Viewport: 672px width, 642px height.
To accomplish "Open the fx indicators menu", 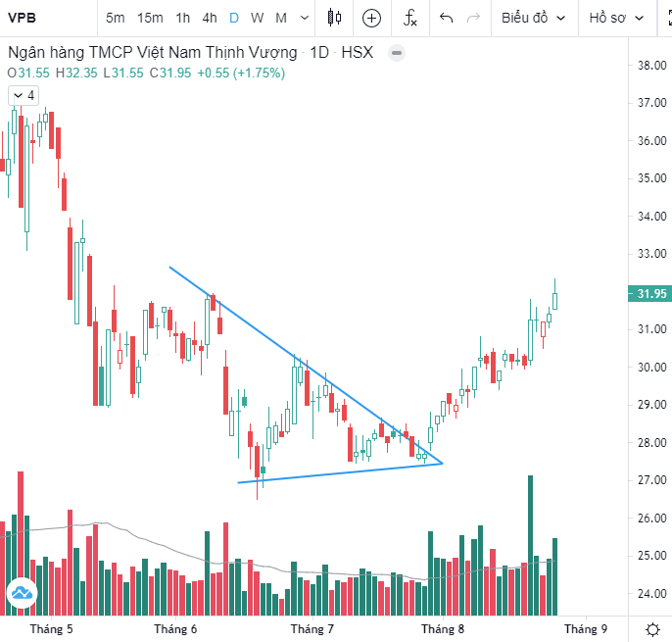I will 410,18.
